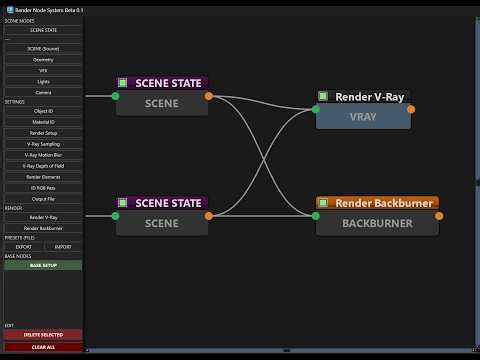
Task: Click the app icon in the title bar
Action: pyautogui.click(x=10, y=10)
